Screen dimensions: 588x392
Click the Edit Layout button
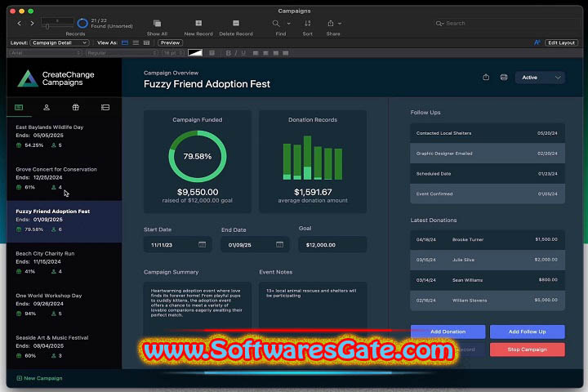point(561,42)
